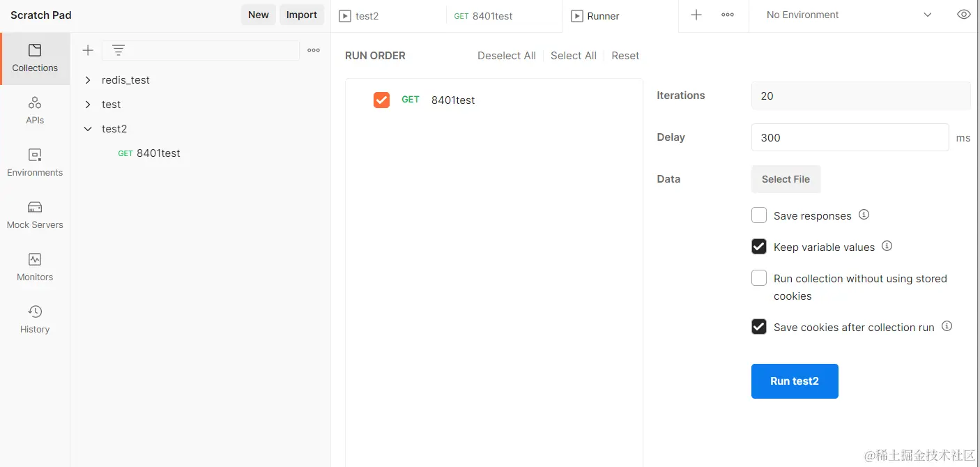Image resolution: width=980 pixels, height=467 pixels.
Task: Show info for Keep variable values
Action: click(887, 246)
